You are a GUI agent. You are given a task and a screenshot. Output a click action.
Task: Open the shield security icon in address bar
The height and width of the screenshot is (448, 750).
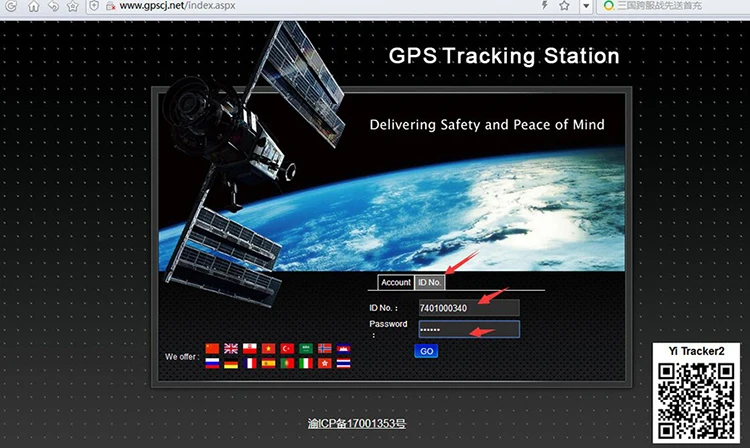94,6
